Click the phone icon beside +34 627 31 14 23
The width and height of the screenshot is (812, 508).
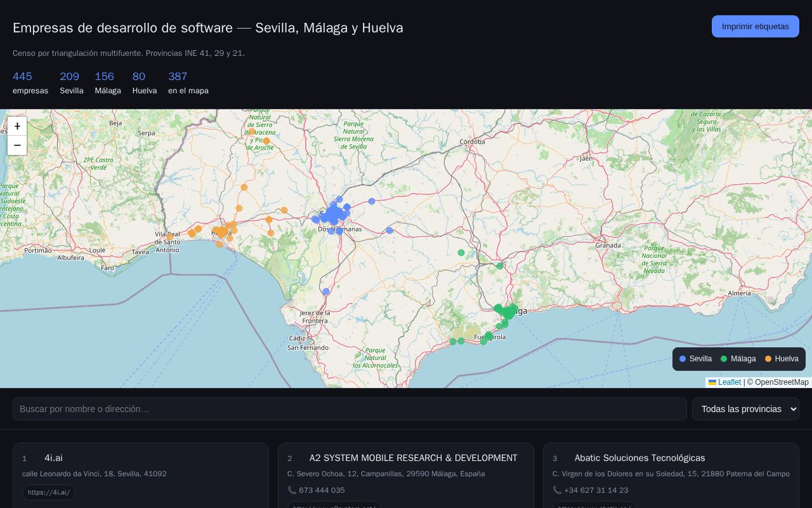tap(557, 490)
